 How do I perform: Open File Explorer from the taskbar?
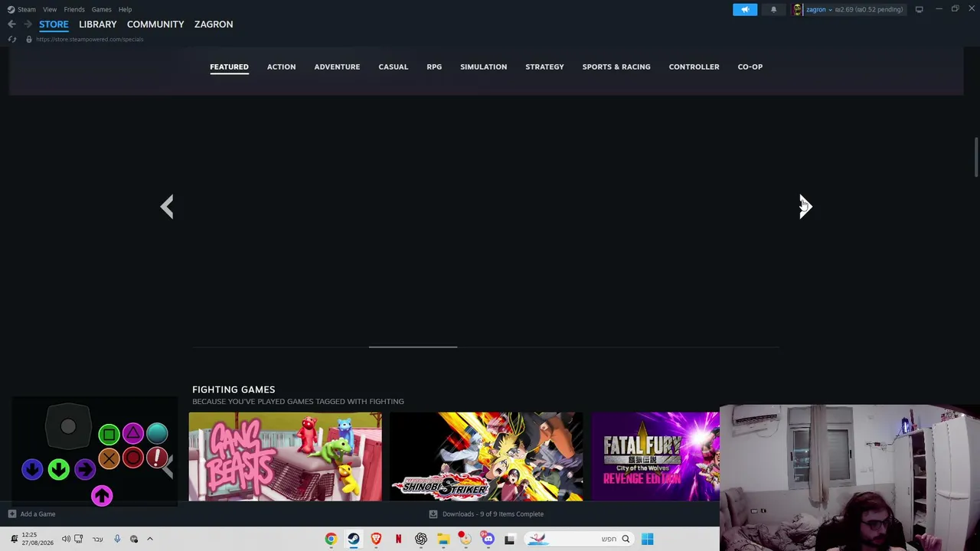[x=443, y=539]
